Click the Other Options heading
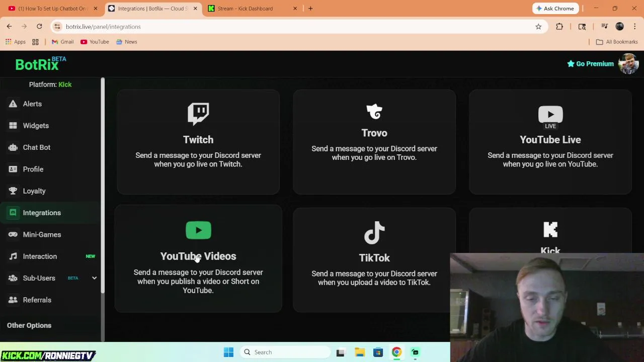This screenshot has height=362, width=644. tap(29, 325)
